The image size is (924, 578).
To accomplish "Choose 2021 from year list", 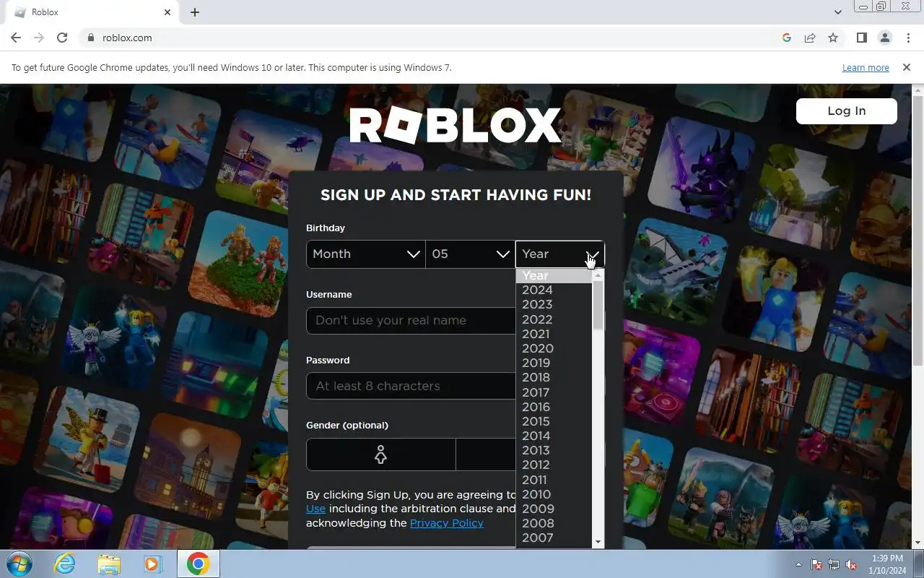I will click(x=554, y=334).
